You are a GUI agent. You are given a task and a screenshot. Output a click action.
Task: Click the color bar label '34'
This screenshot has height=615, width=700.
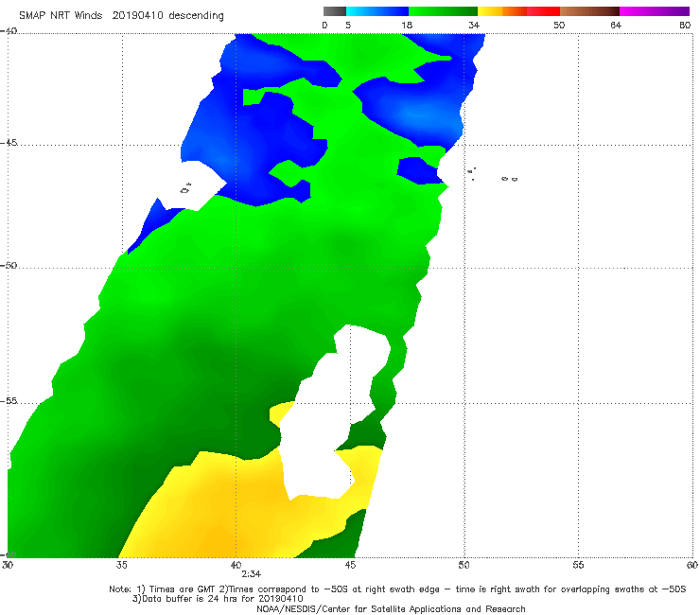click(474, 25)
